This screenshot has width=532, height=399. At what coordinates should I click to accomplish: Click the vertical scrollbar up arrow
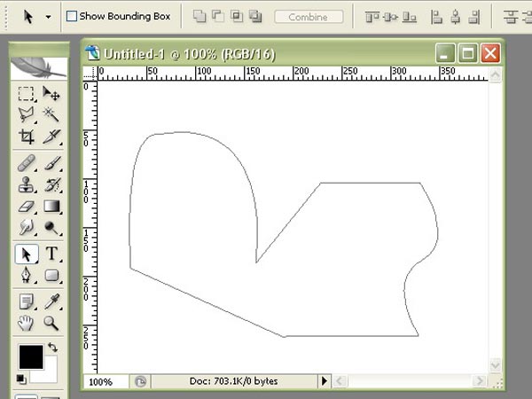click(496, 74)
